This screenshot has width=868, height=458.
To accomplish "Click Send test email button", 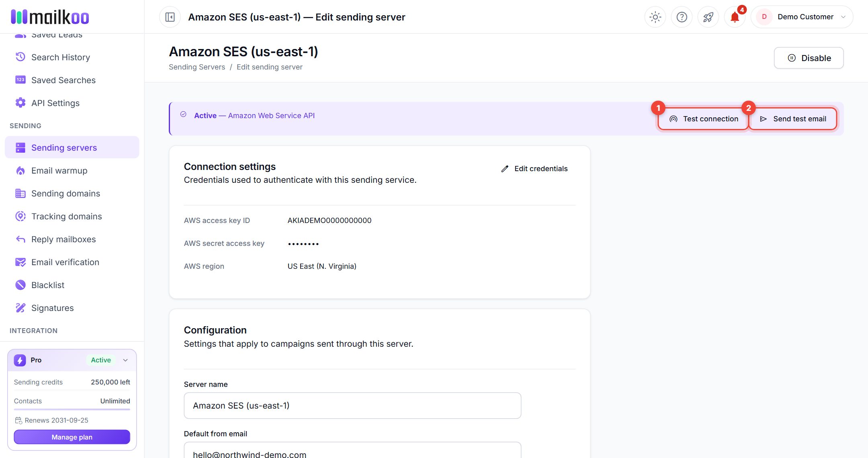I will [x=793, y=119].
